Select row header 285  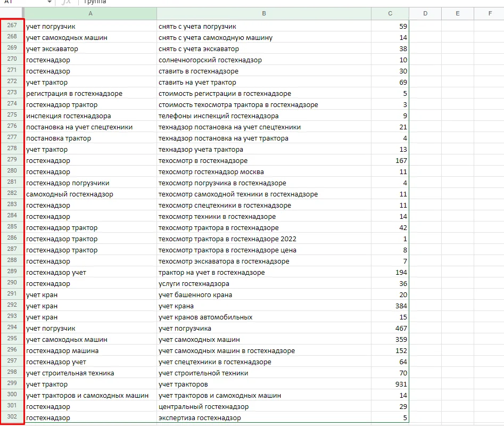click(12, 227)
